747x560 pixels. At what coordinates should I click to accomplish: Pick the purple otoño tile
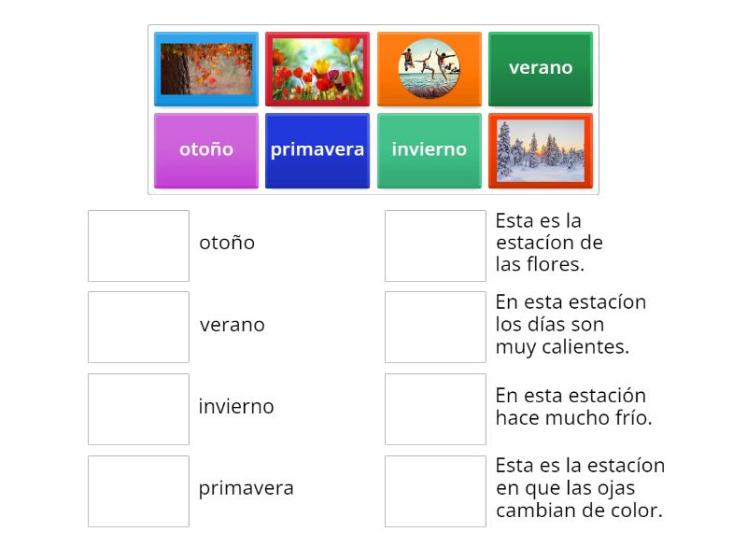pos(205,149)
